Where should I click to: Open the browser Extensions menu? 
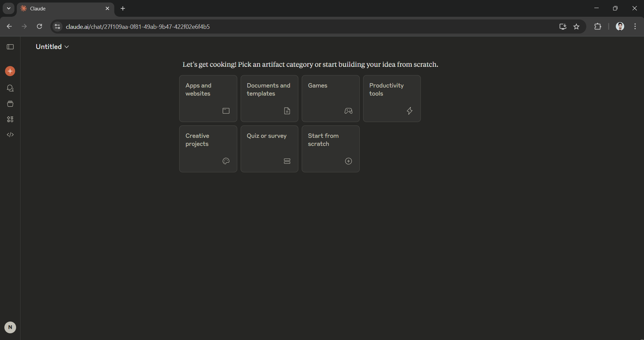tap(598, 26)
